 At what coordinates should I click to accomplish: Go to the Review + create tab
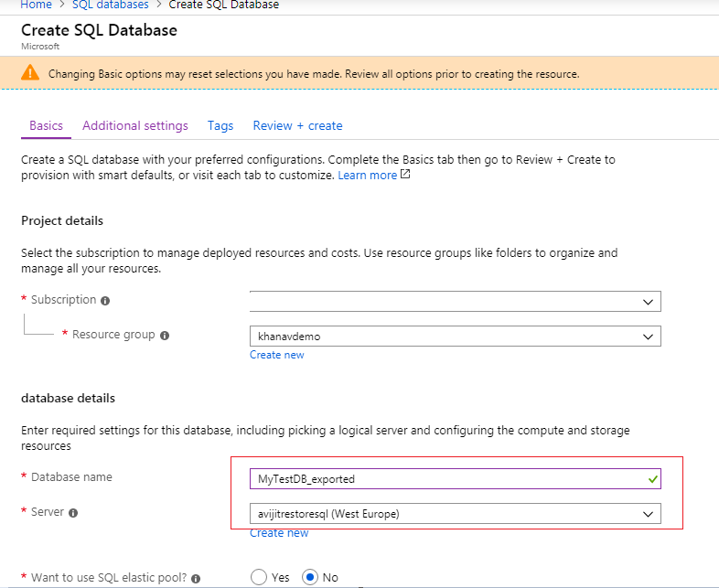tap(297, 126)
